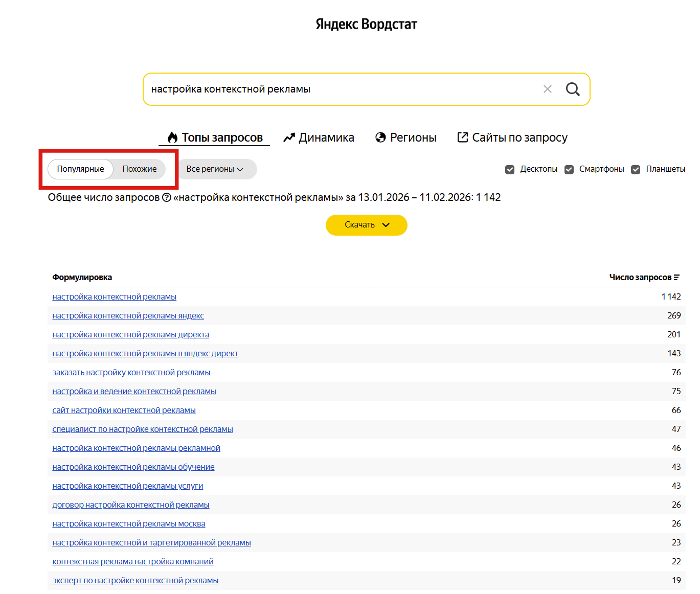The image size is (700, 594).
Task: Toggle the Смартфоны checkbox
Action: [x=569, y=170]
